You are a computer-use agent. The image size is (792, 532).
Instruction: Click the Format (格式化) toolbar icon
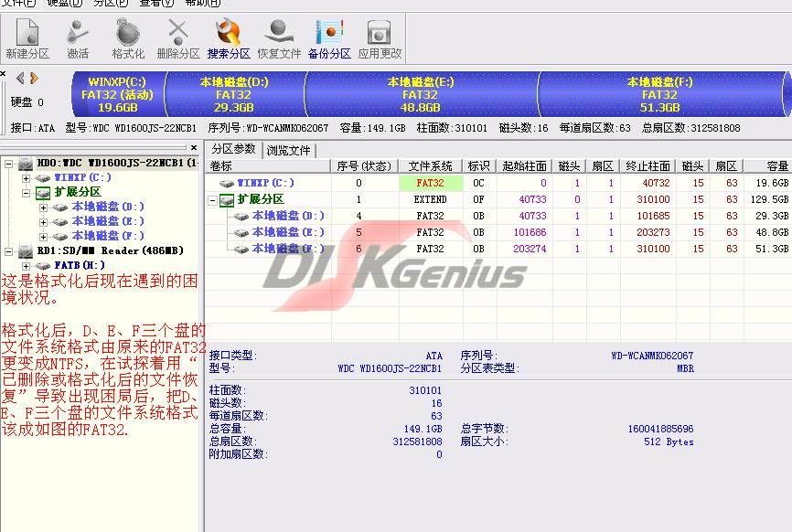128,38
